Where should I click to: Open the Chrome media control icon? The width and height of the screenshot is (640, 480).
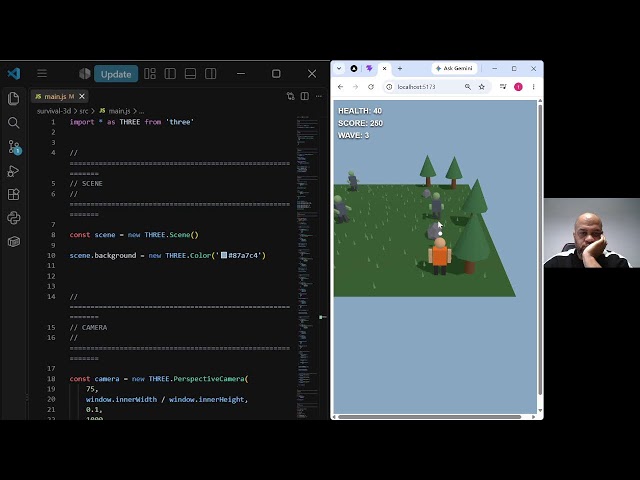[503, 87]
